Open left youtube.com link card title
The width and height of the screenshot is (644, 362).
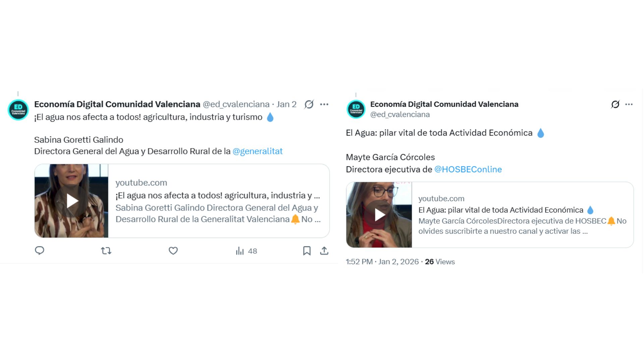click(x=218, y=195)
